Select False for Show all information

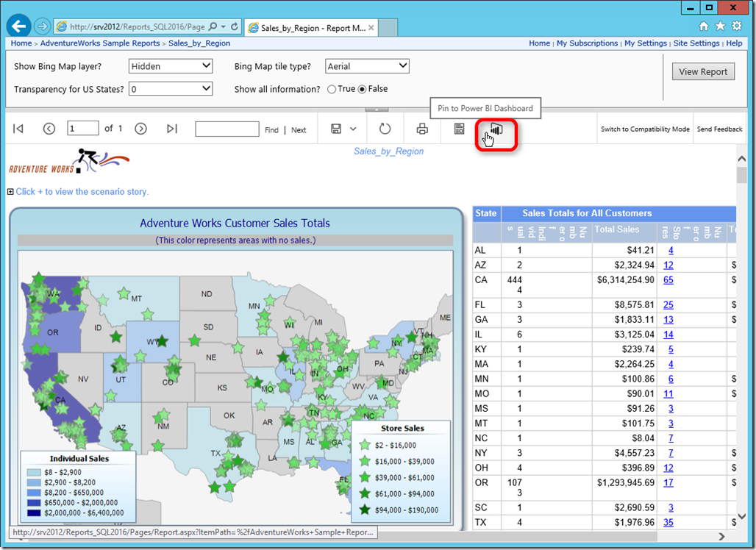pos(362,89)
